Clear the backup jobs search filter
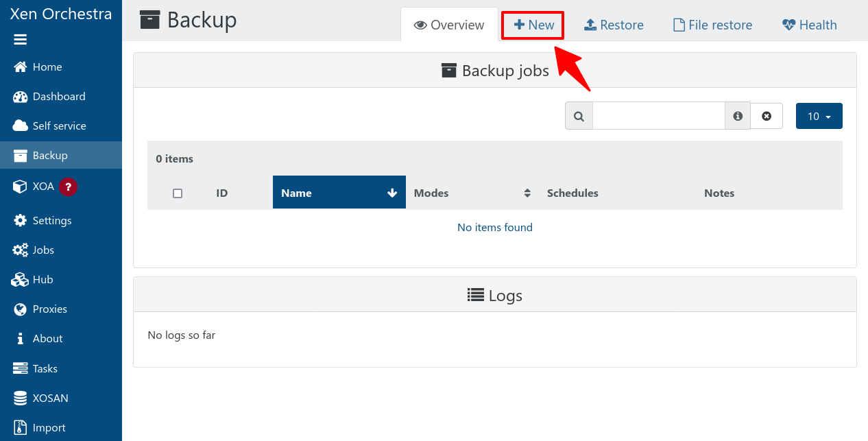The height and width of the screenshot is (441, 868). [x=767, y=116]
